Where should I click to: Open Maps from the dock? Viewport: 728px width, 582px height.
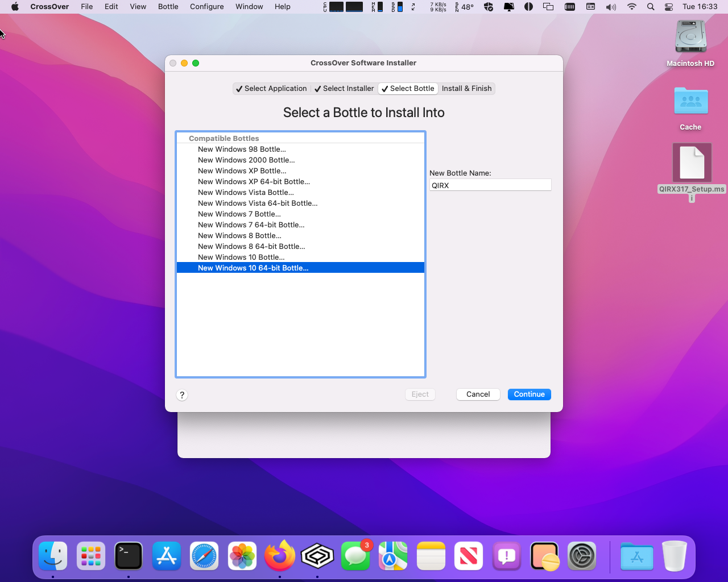coord(393,555)
